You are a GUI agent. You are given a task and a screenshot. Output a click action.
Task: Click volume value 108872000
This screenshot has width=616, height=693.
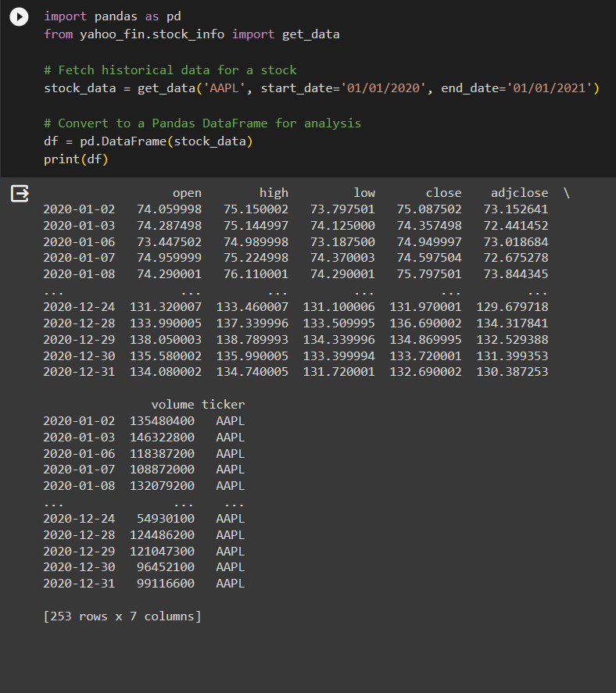(x=162, y=470)
